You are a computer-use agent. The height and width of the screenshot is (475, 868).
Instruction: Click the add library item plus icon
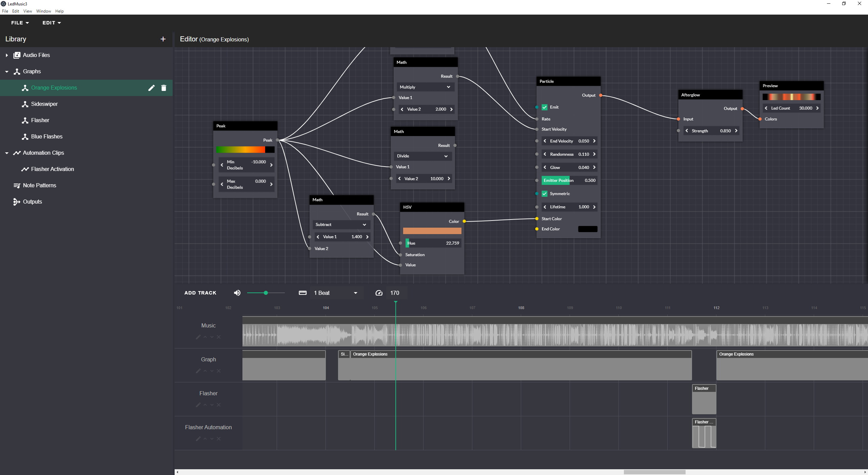(163, 39)
